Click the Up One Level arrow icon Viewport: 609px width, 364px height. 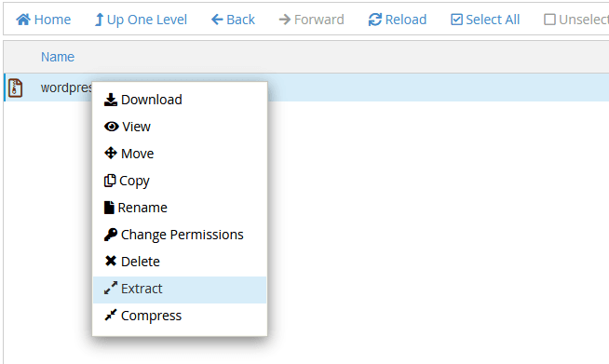click(99, 20)
